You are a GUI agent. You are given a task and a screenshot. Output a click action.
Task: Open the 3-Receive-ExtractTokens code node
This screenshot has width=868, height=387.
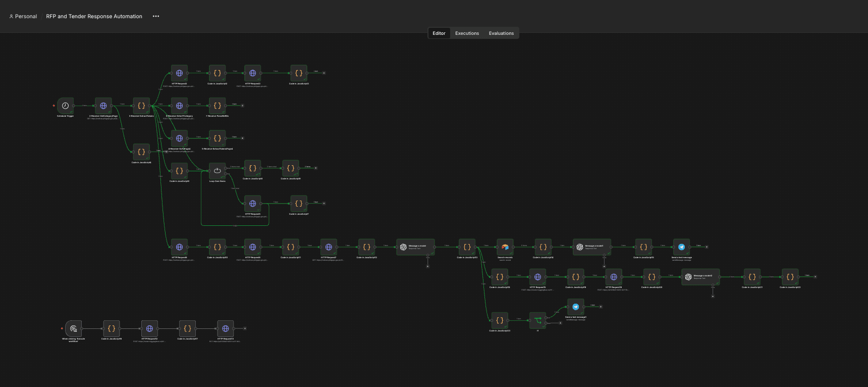[141, 106]
